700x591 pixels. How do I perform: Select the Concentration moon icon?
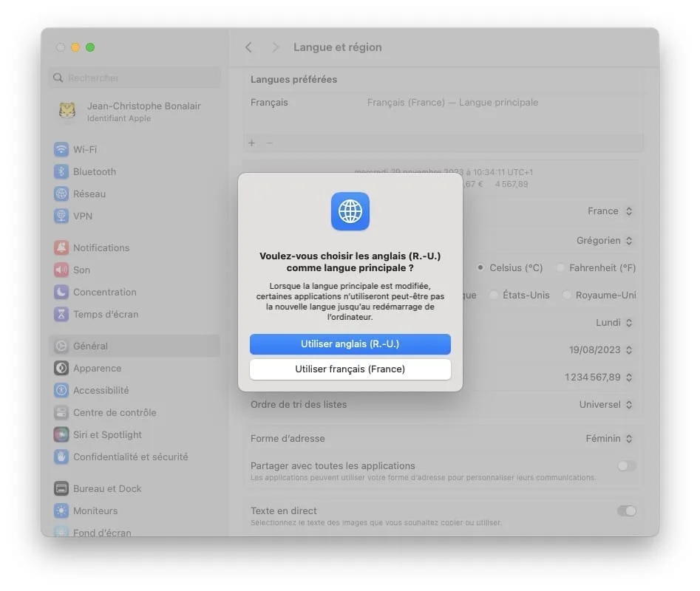(x=61, y=292)
